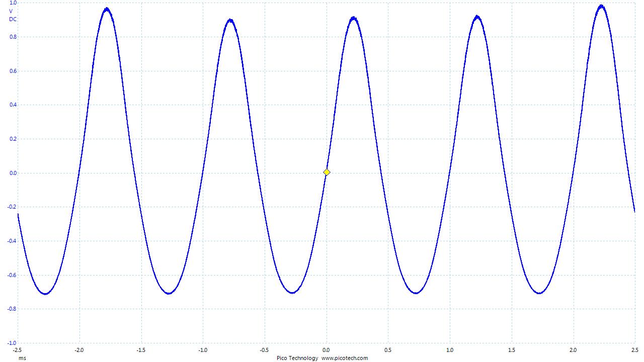
Task: Click the V unit label
Action: [11, 11]
